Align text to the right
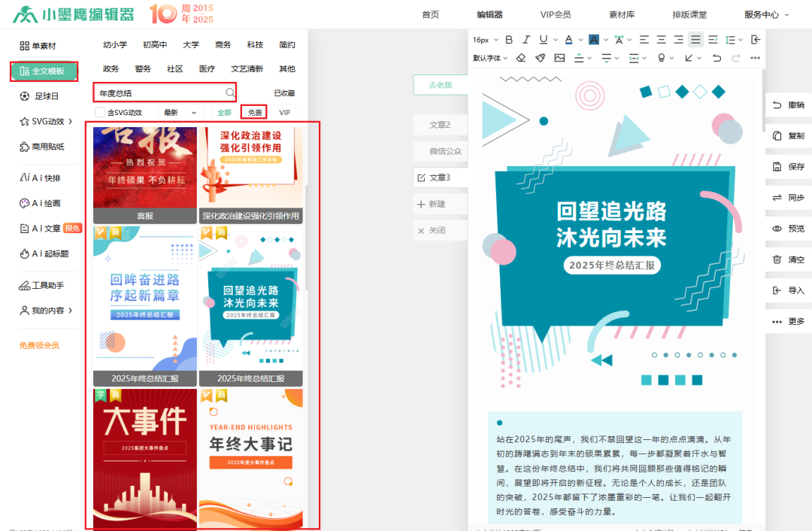 [x=678, y=39]
